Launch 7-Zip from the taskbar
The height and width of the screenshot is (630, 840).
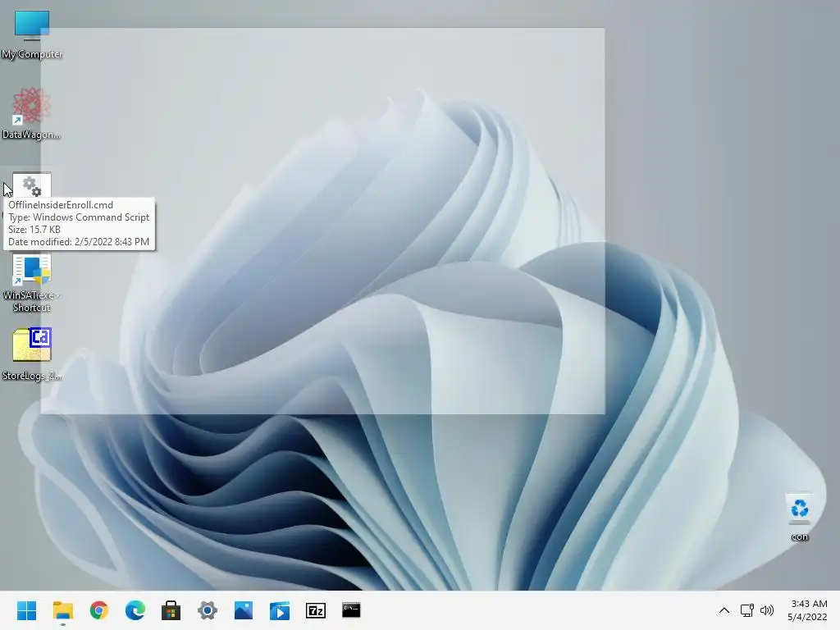316,610
